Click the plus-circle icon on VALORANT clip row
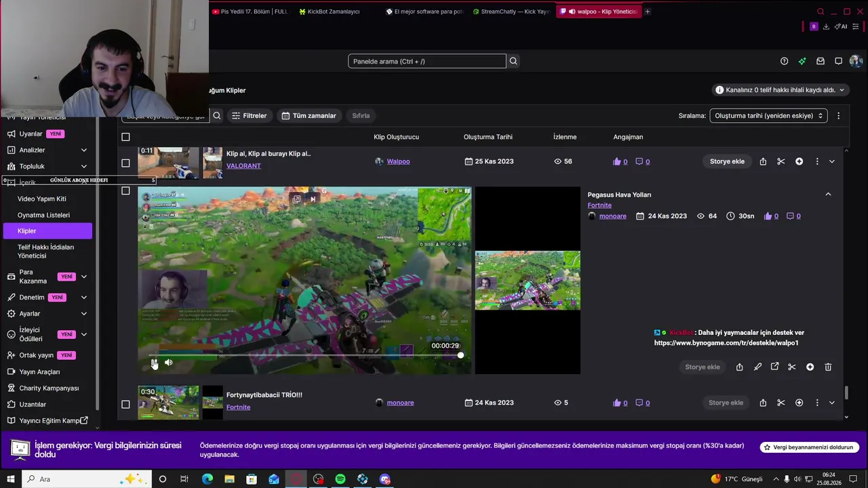This screenshot has height=488, width=868. pos(799,161)
